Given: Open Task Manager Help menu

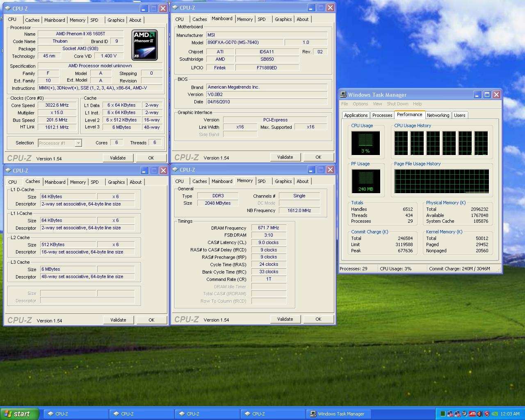Looking at the screenshot, I should coord(417,104).
